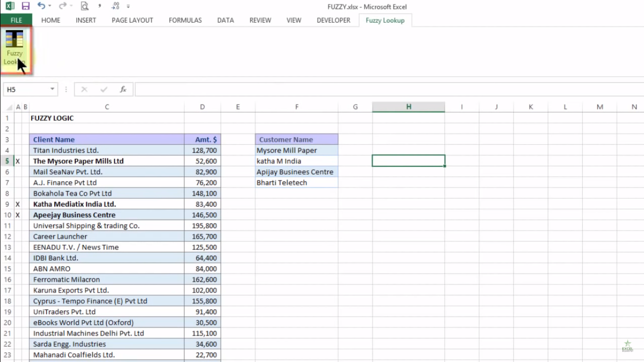
Task: Switch to the DEVELOPER ribbon tab
Action: (333, 20)
